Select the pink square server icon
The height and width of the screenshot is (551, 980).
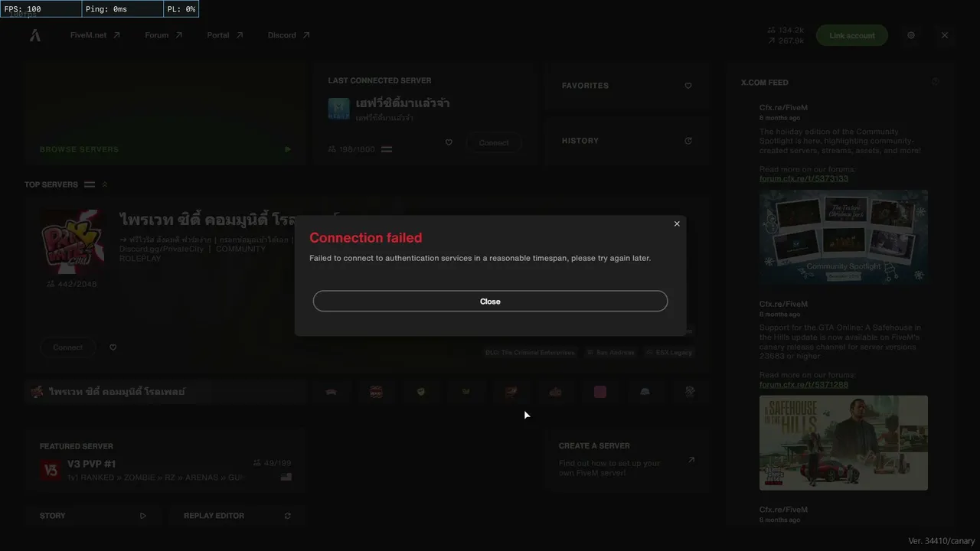click(x=600, y=392)
